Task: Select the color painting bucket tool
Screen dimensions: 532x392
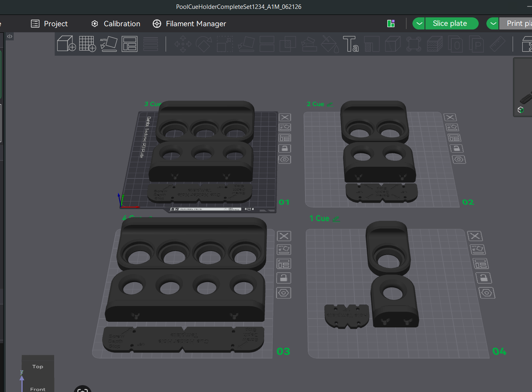Action: [x=330, y=44]
